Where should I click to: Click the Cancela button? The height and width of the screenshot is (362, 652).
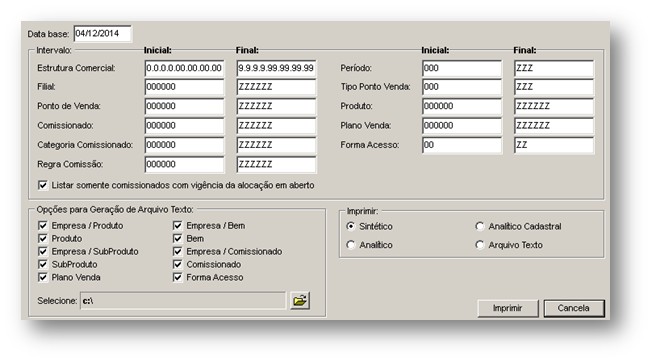(574, 308)
